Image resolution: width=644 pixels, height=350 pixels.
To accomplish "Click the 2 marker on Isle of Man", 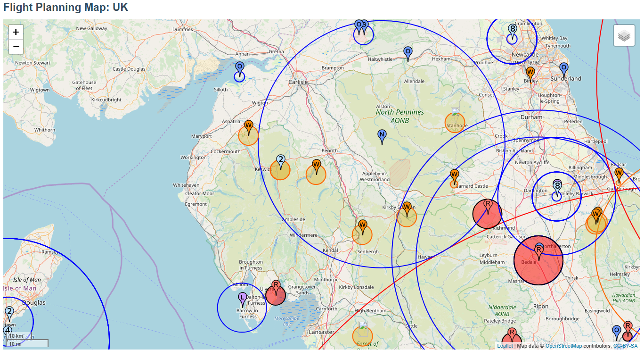I will point(9,314).
